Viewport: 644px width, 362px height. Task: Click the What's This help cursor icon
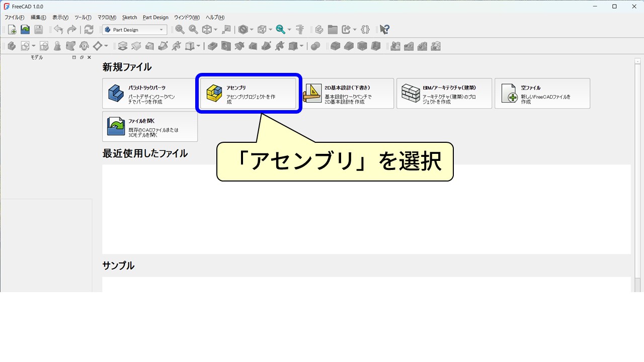384,30
